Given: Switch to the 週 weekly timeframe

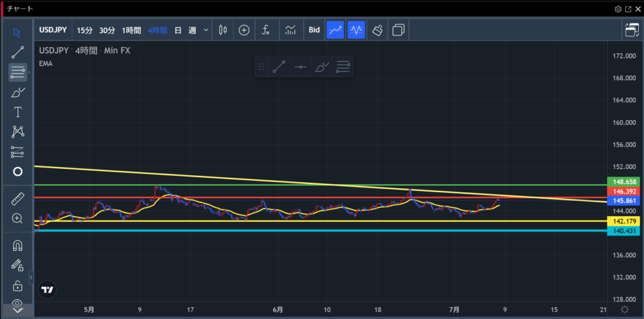Looking at the screenshot, I should click(x=192, y=30).
